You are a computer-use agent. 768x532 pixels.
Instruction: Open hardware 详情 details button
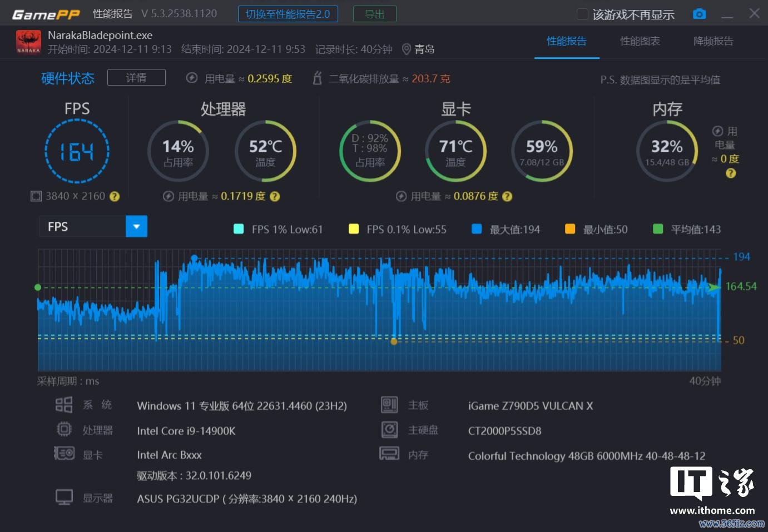(136, 77)
